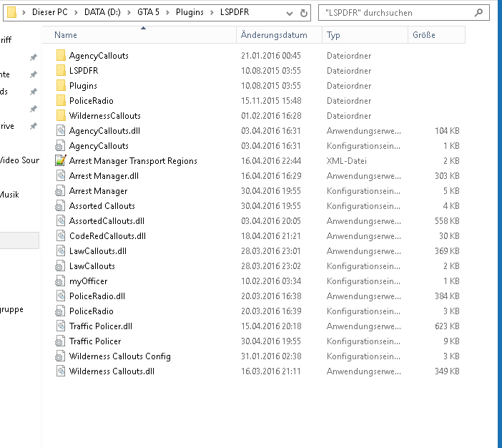Click the Plugins folder icon in list
The width and height of the screenshot is (502, 448).
[61, 86]
